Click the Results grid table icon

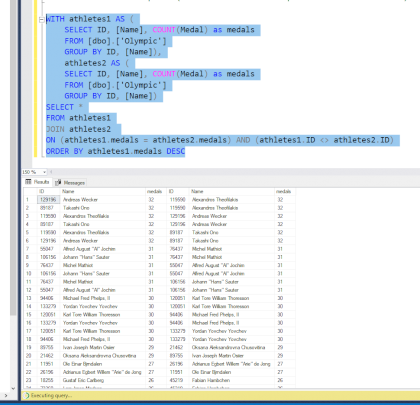click(28, 182)
